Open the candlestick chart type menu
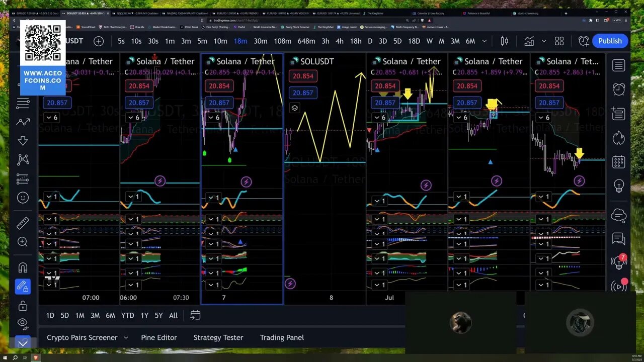 coord(504,41)
